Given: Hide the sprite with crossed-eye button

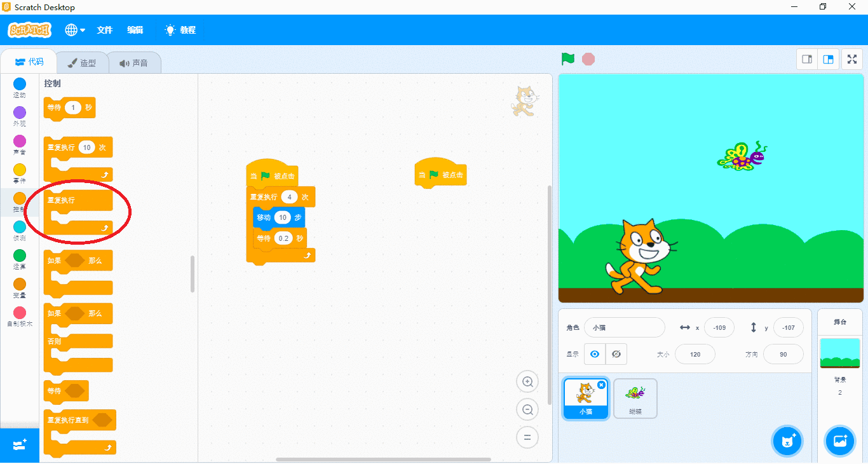Looking at the screenshot, I should (616, 354).
